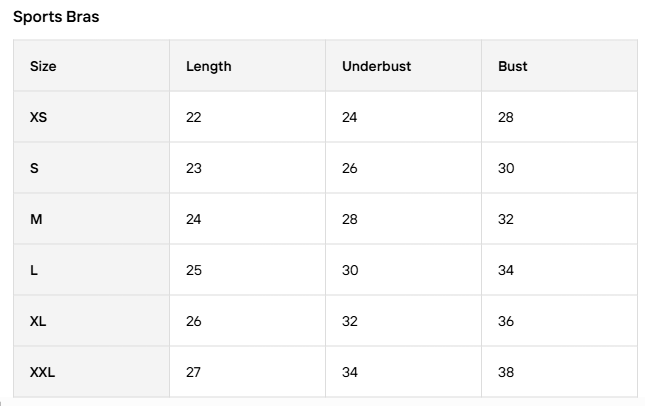Click XXL bust value 38
Screen dimensions: 645x406
coord(506,372)
